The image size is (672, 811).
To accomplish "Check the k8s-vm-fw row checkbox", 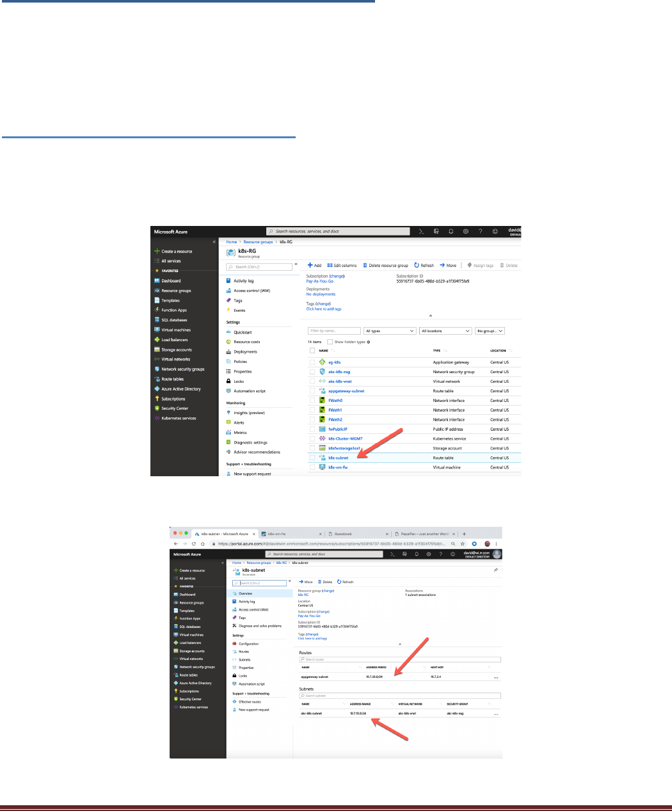I will [x=312, y=467].
